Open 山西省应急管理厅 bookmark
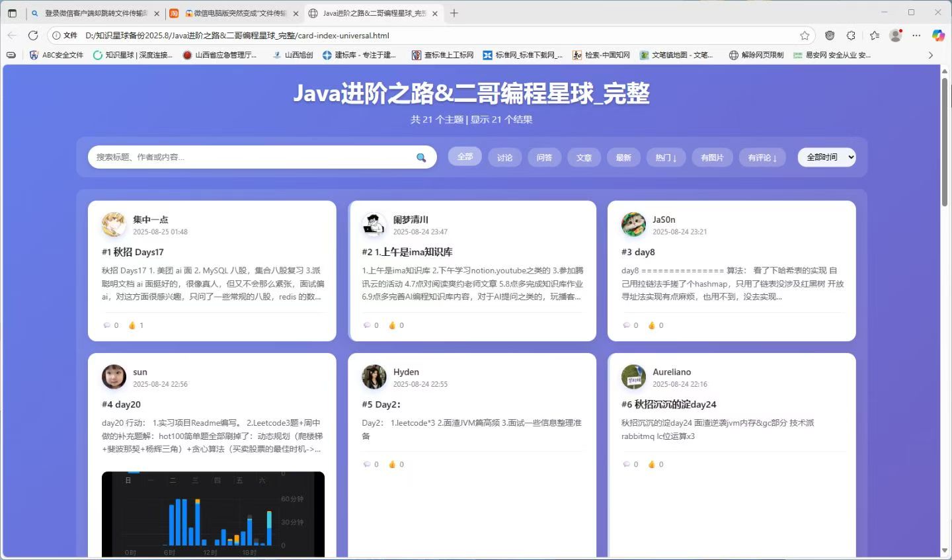 [x=220, y=56]
